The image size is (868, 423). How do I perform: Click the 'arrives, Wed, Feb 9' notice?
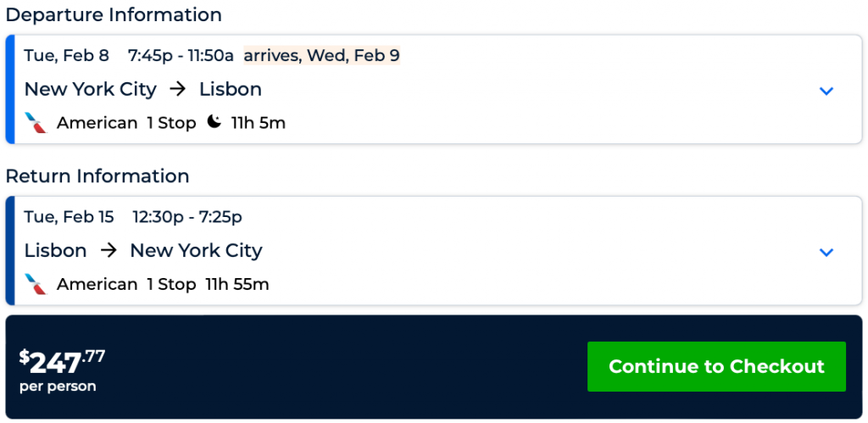(321, 56)
